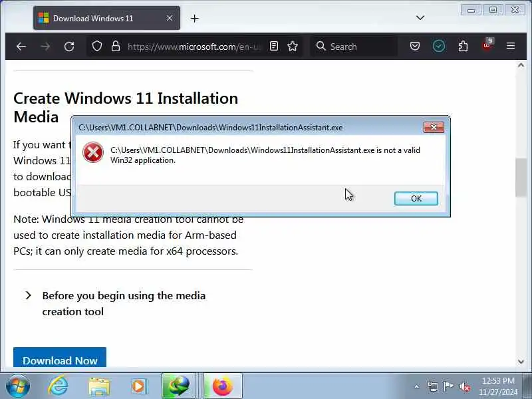Open the network tray icon
The image size is (532, 399).
point(433,386)
